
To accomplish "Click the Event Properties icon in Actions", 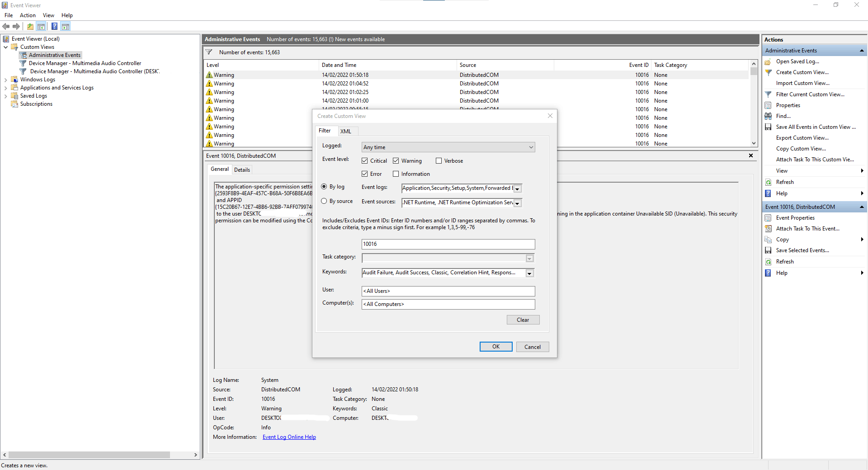I will tap(768, 218).
